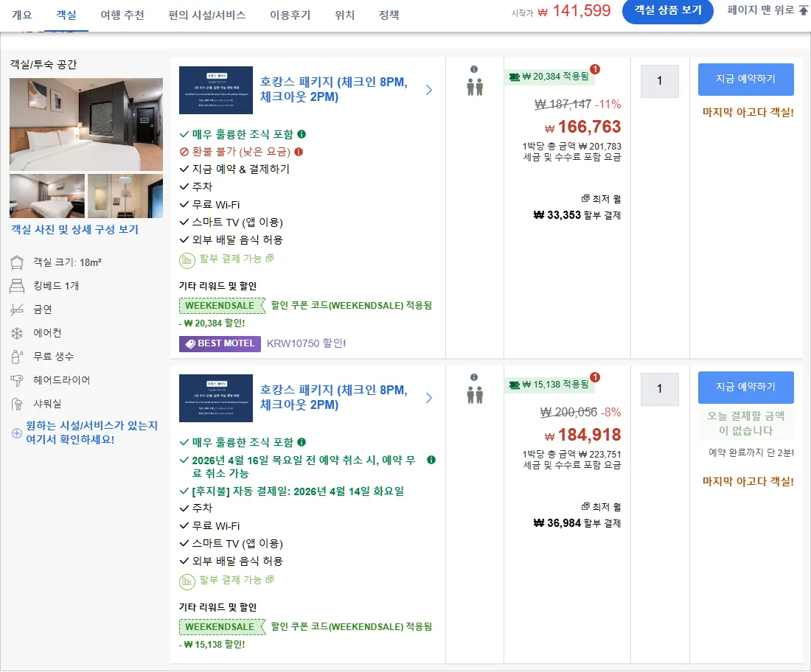Click the WEEKENDSALE coupon tag with ₩15,138 할인

[223, 626]
